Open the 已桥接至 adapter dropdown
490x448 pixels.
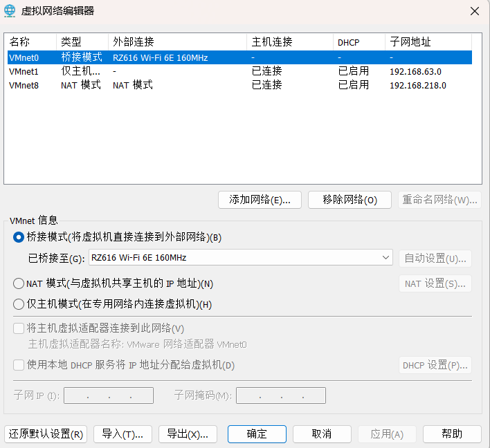(241, 258)
